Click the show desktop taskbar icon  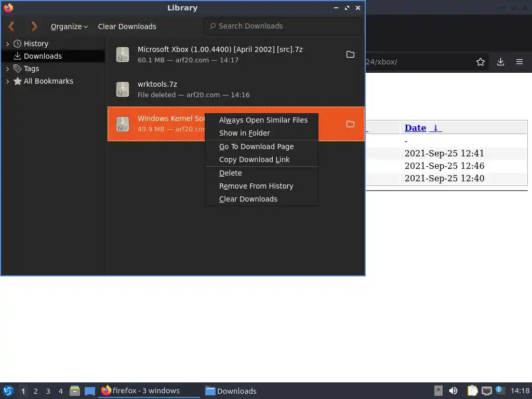tap(89, 391)
